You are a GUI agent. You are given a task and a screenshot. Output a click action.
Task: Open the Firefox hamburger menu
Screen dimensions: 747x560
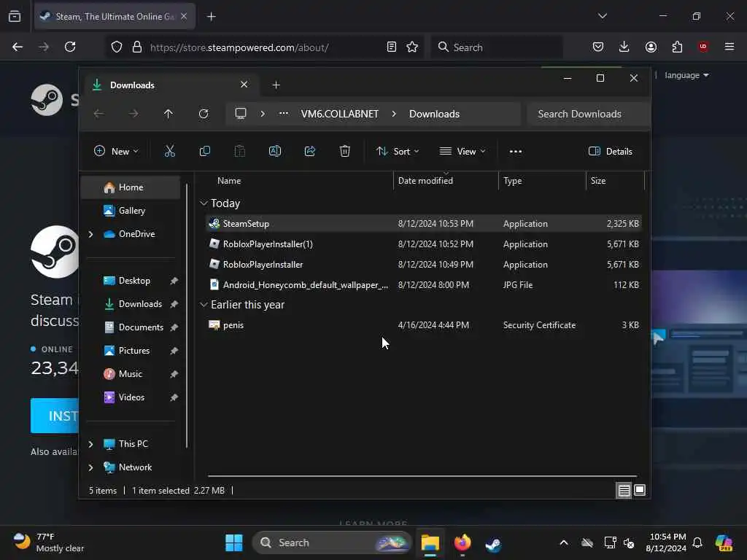729,47
